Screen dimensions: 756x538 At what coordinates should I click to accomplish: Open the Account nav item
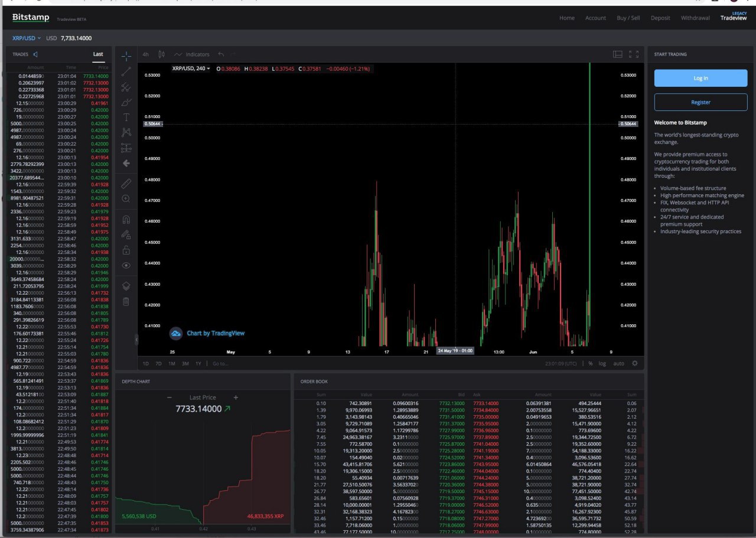[x=595, y=18]
